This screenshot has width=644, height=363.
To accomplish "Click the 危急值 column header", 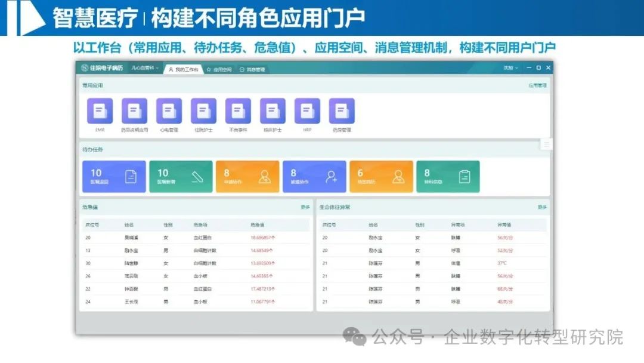I will pos(258,225).
